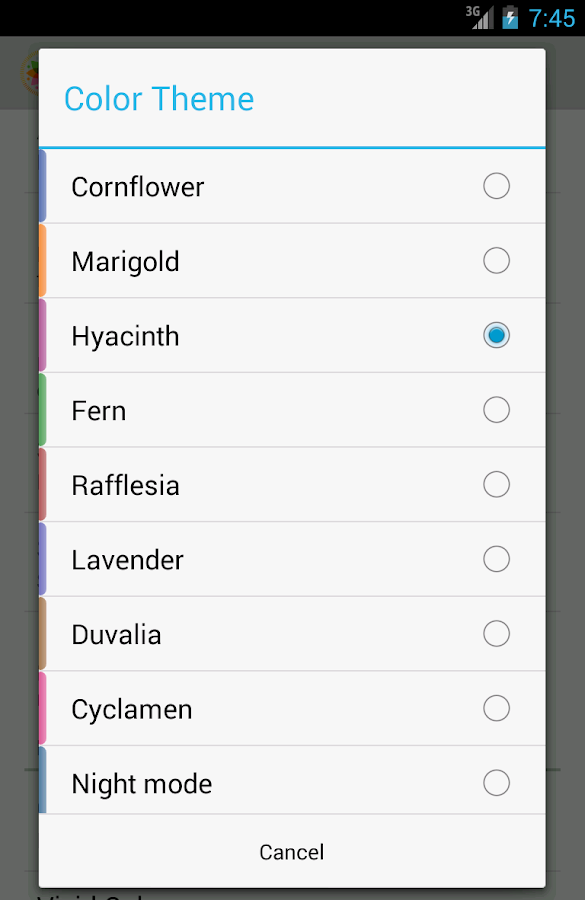Click the green color stripe beside Fern

[x=42, y=410]
